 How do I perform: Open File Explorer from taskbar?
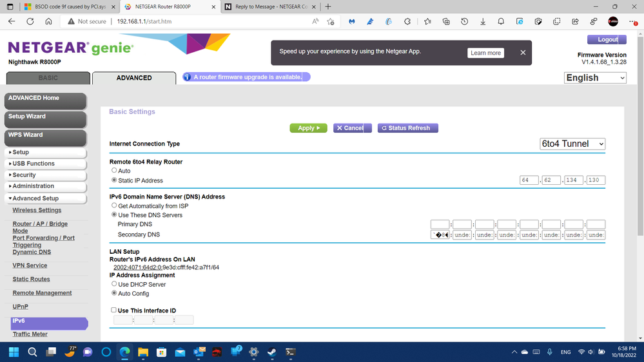point(143,352)
